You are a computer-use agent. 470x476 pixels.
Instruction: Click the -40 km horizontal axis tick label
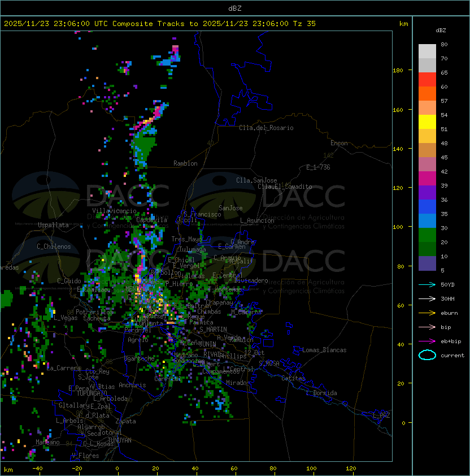pyautogui.click(x=37, y=469)
